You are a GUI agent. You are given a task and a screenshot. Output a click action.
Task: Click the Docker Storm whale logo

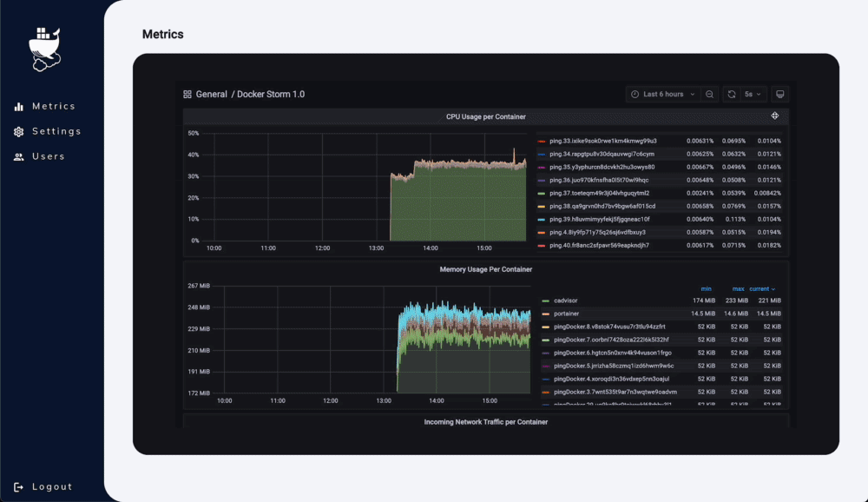pos(45,49)
